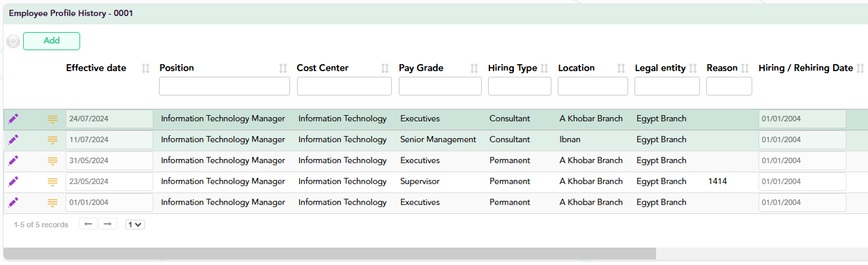Viewport: 868px width, 265px height.
Task: Click the 1-5 of 5 records text
Action: [41, 225]
